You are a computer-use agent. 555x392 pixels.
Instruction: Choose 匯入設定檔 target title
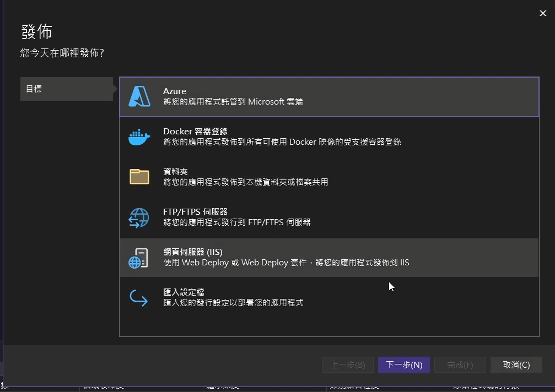point(184,292)
